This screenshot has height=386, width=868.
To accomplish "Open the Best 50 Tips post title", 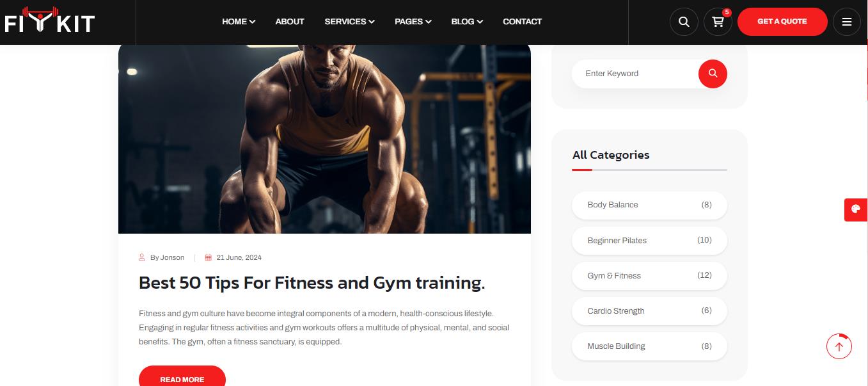I will tap(312, 283).
